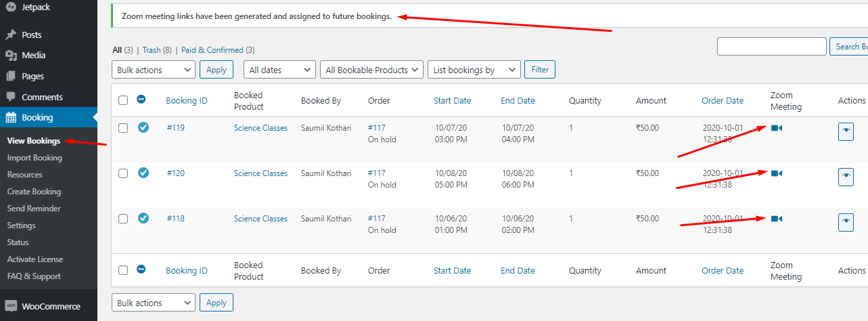Select View Bookings submenu item
Screen dimensions: 868x321
pyautogui.click(x=34, y=141)
